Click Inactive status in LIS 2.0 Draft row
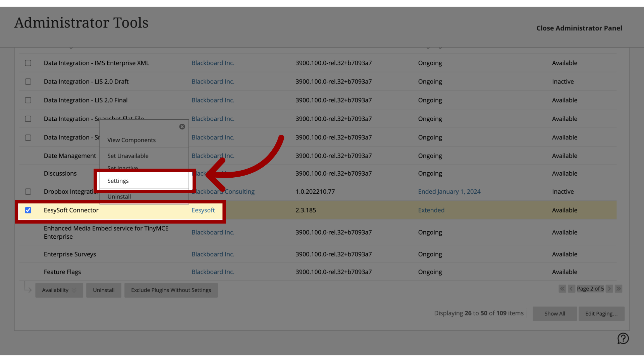 pyautogui.click(x=563, y=82)
